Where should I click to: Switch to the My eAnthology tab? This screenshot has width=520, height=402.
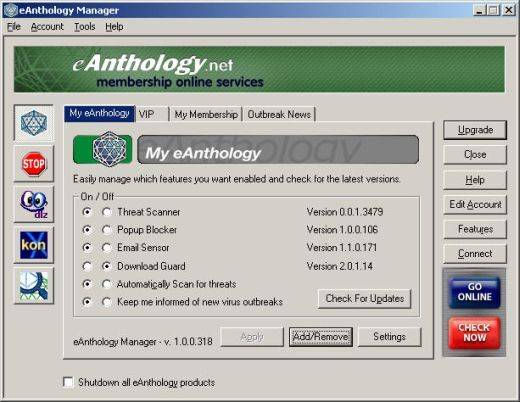99,114
